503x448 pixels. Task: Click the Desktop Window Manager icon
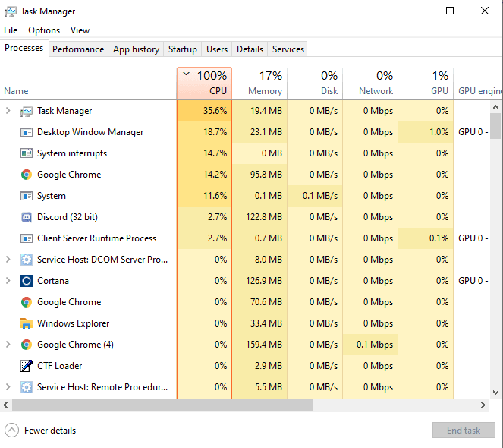(x=27, y=132)
